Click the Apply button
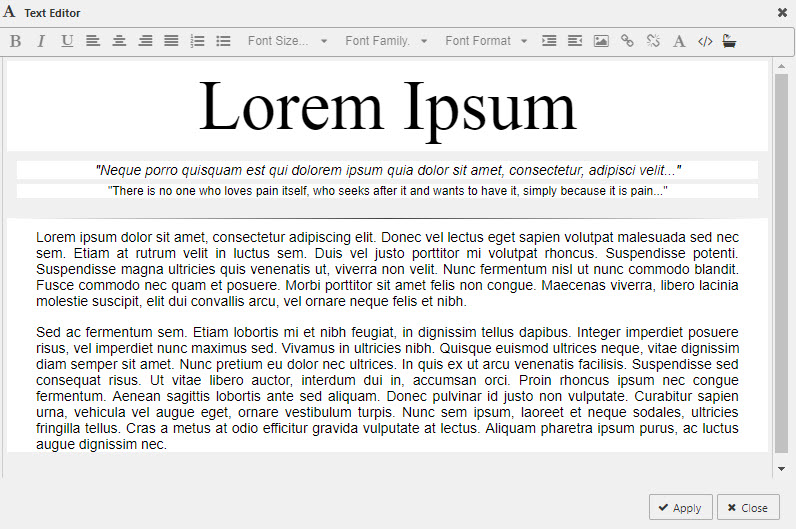Image resolution: width=796 pixels, height=529 pixels. [680, 507]
